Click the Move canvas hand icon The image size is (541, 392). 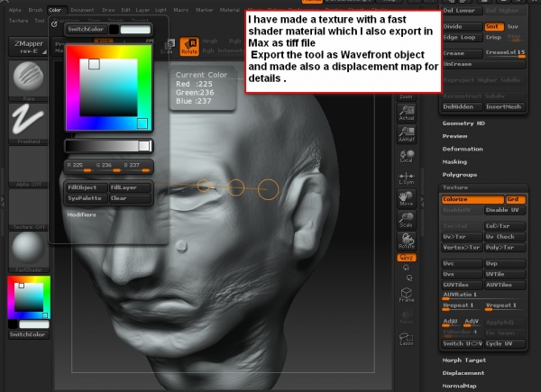[x=407, y=199]
